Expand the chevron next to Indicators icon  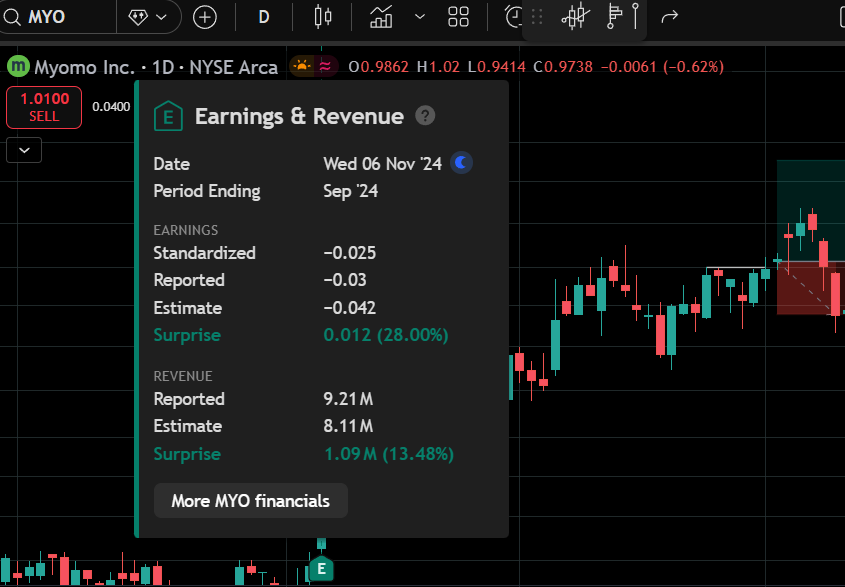[x=420, y=17]
